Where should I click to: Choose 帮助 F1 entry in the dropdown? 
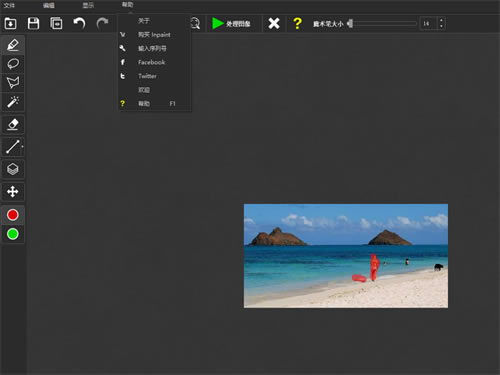(155, 104)
